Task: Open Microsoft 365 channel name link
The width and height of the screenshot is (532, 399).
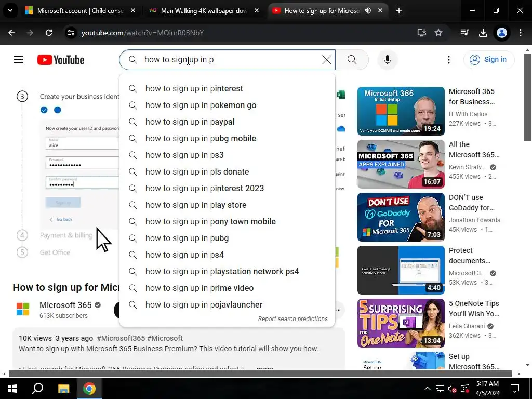Action: coord(65,305)
